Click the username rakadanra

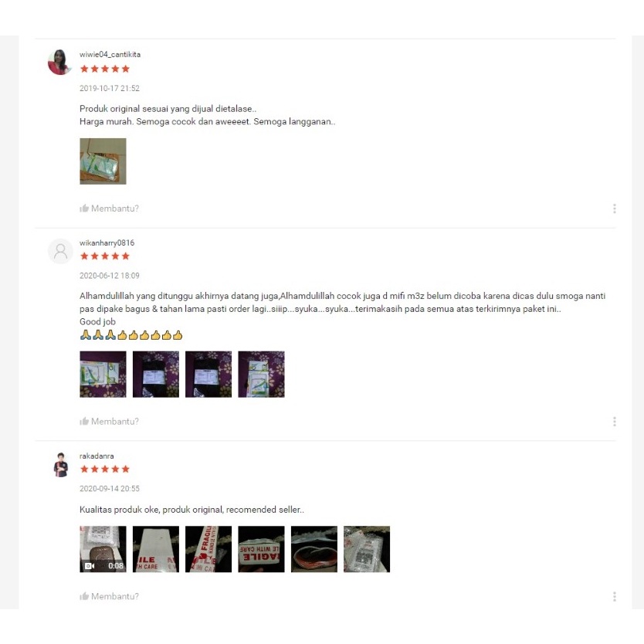coord(97,456)
